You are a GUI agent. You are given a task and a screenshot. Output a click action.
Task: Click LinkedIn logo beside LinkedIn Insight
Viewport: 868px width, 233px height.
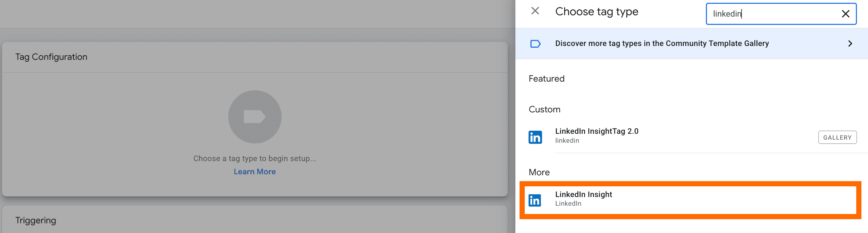click(535, 200)
